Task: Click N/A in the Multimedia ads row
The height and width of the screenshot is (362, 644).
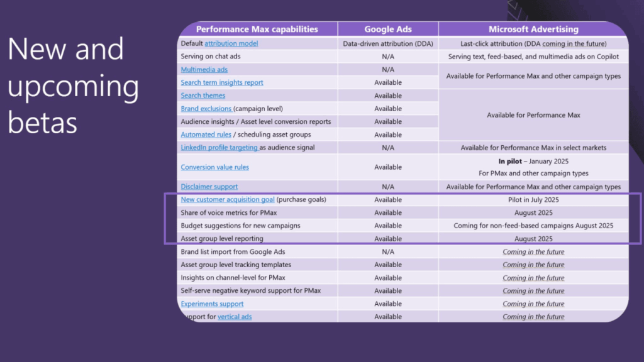Action: 388,70
